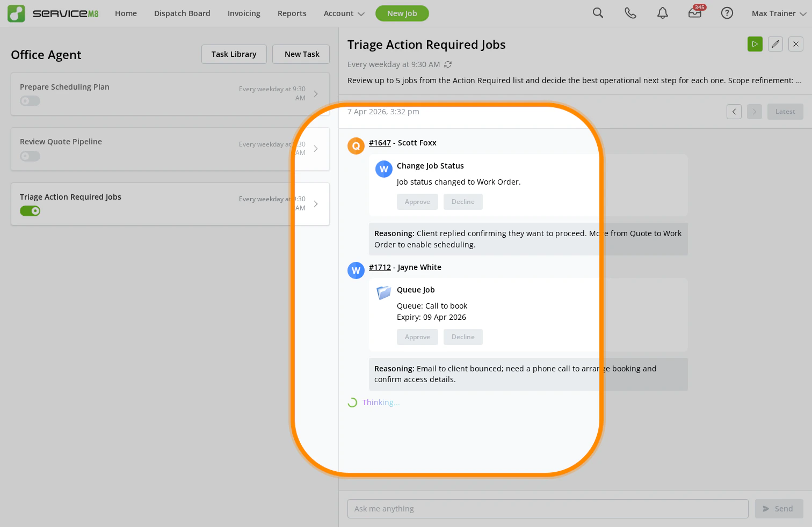Run the agent with the green play icon
The height and width of the screenshot is (527, 812).
[755, 44]
